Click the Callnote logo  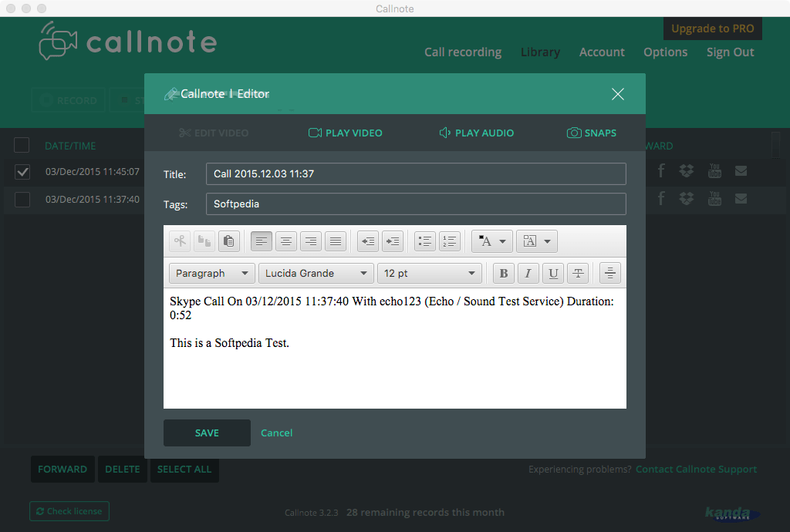[x=128, y=42]
